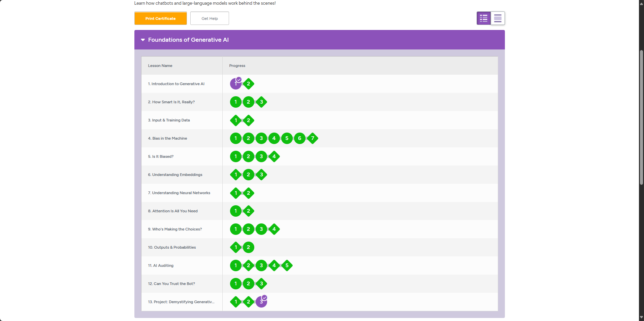Image resolution: width=644 pixels, height=321 pixels.
Task: Collapse Foundations of Generative AI section
Action: 143,40
